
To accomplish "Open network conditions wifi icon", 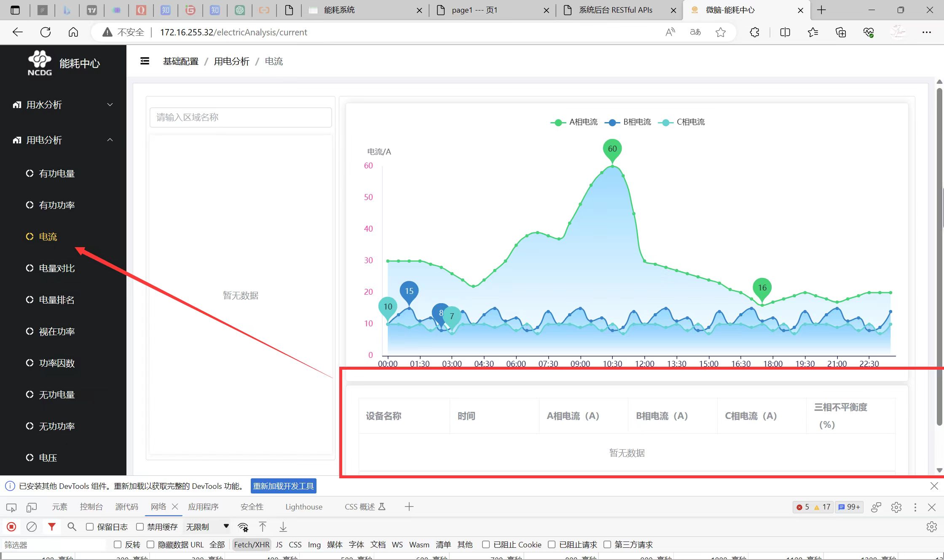I will point(243,527).
